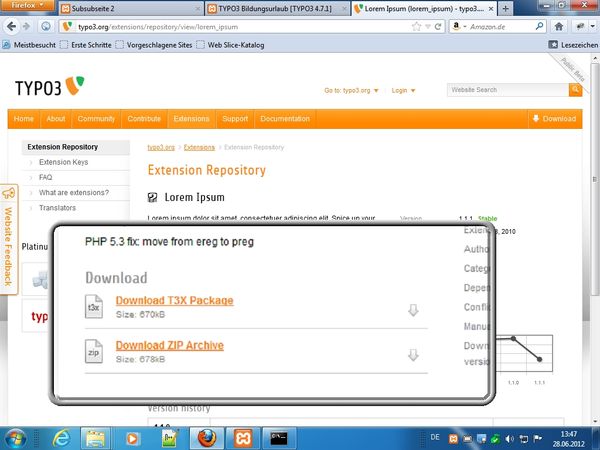
Task: Open Internet Explorer from the taskbar
Action: pyautogui.click(x=61, y=436)
